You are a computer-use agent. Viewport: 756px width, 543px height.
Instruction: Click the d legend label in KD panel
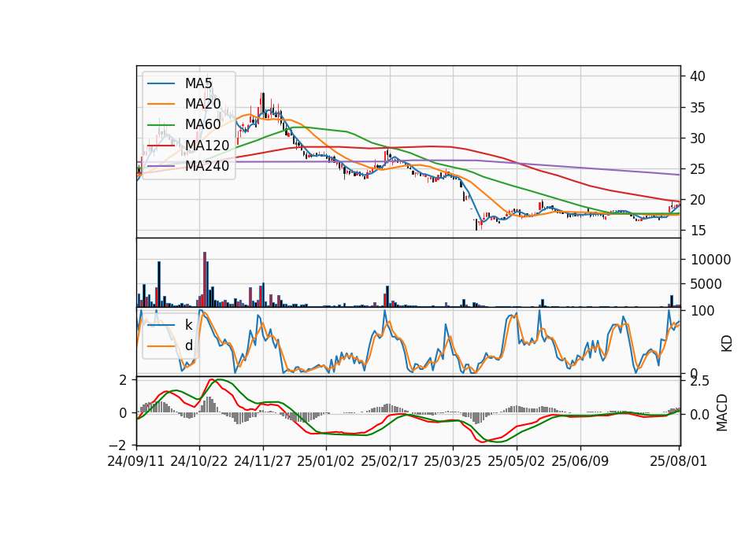click(188, 345)
